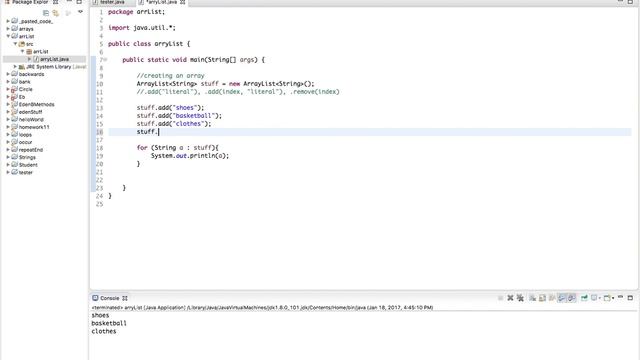Toggle show console when standard error changes
Image resolution: width=640 pixels, height=360 pixels.
[571, 298]
